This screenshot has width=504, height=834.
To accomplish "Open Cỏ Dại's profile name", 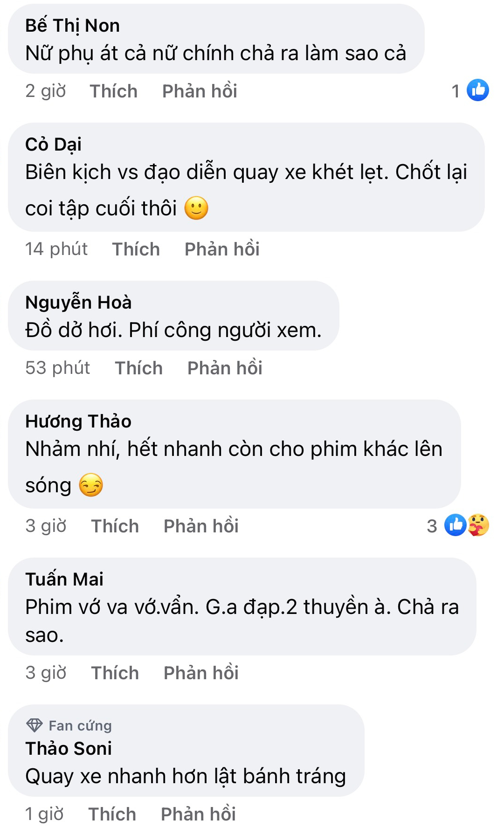I will (x=53, y=145).
